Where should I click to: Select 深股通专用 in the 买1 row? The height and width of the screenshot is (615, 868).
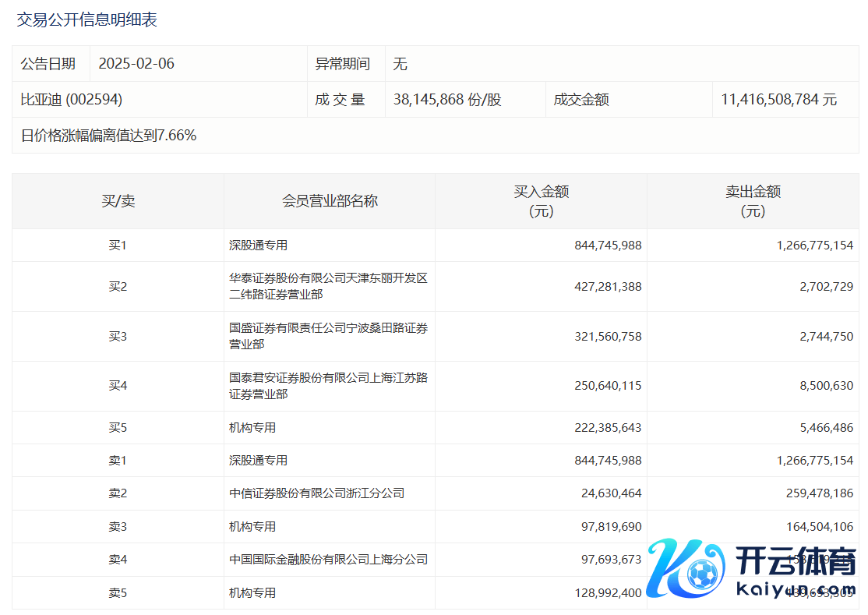[258, 246]
